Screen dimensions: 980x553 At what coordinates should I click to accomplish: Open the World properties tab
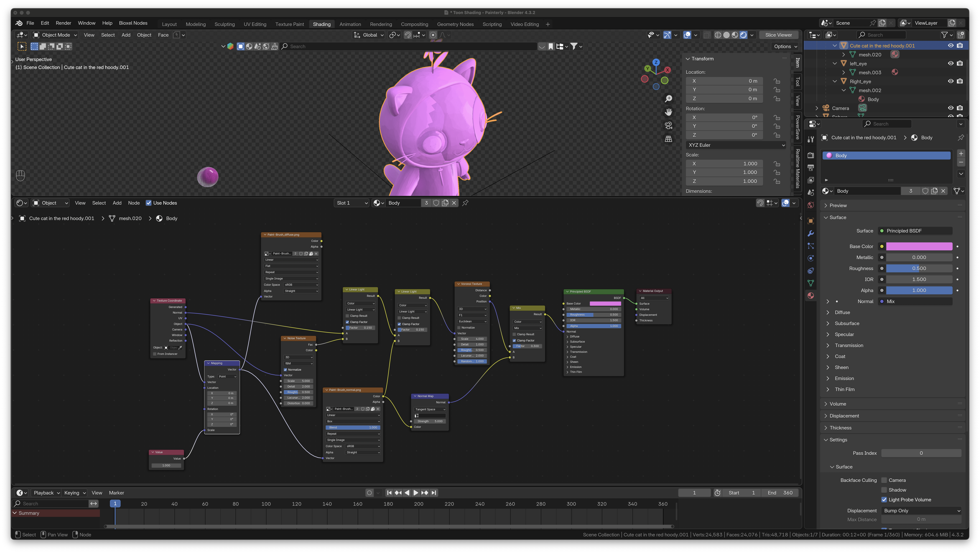coord(811,205)
